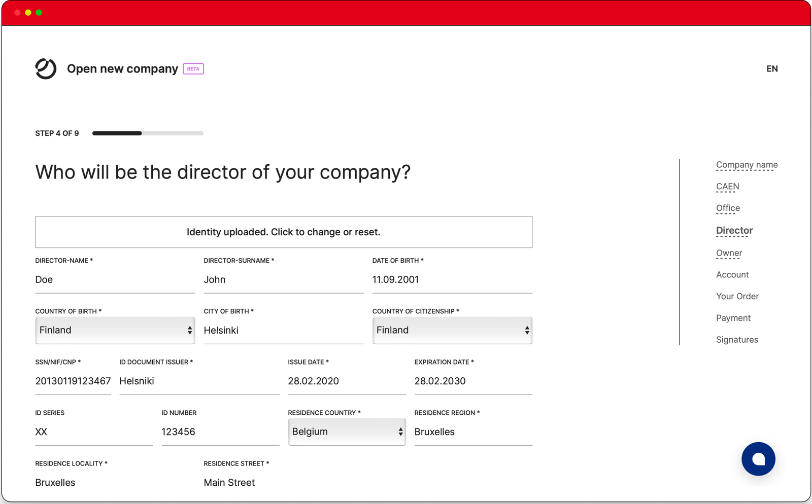Click the step progress bar
Viewport: 812px width, 504px height.
[x=148, y=133]
